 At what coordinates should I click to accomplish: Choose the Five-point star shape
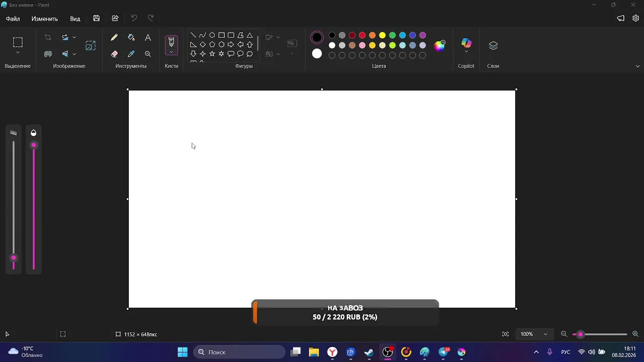(212, 54)
